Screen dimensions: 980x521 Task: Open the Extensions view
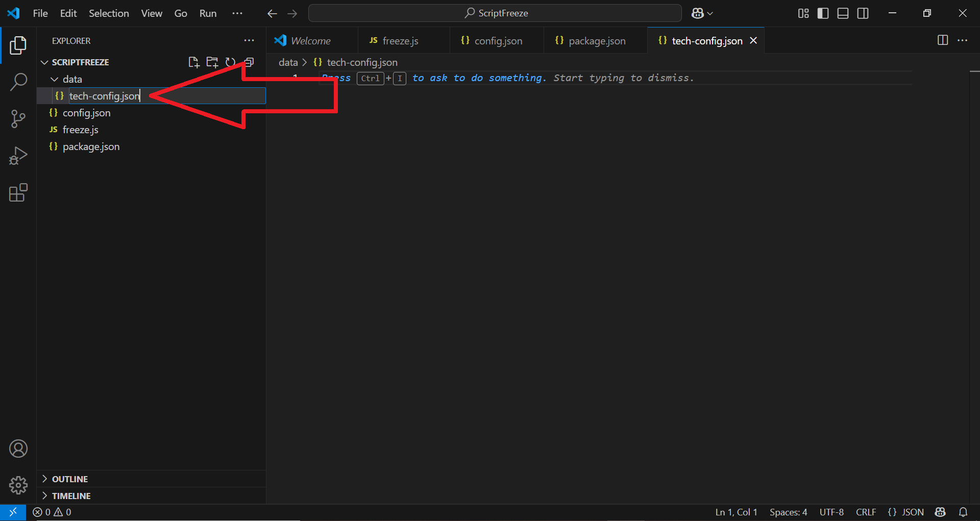point(18,192)
